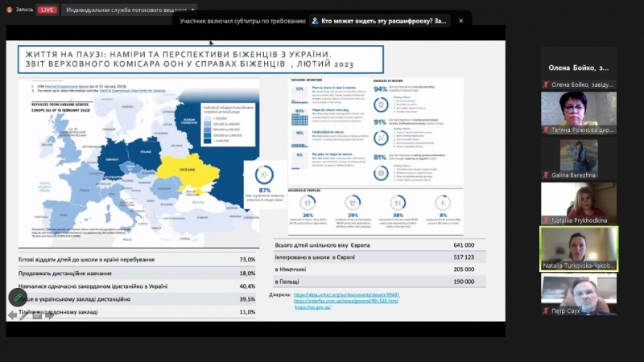Click the green annotation pencil button
644x362 pixels.
[17, 298]
